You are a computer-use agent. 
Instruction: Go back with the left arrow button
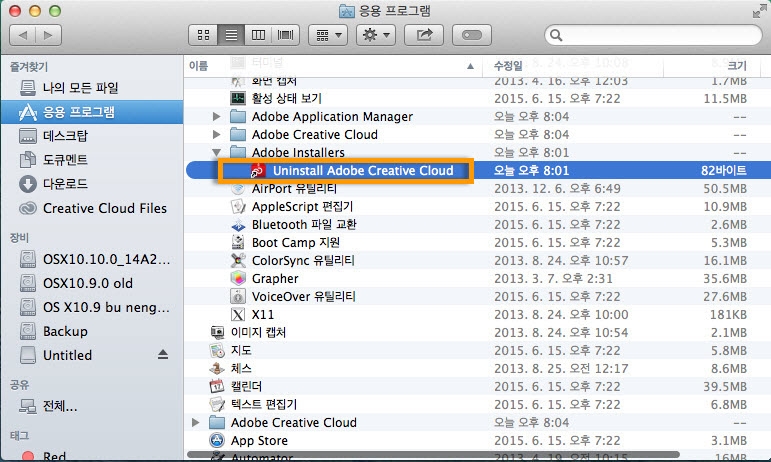[23, 35]
